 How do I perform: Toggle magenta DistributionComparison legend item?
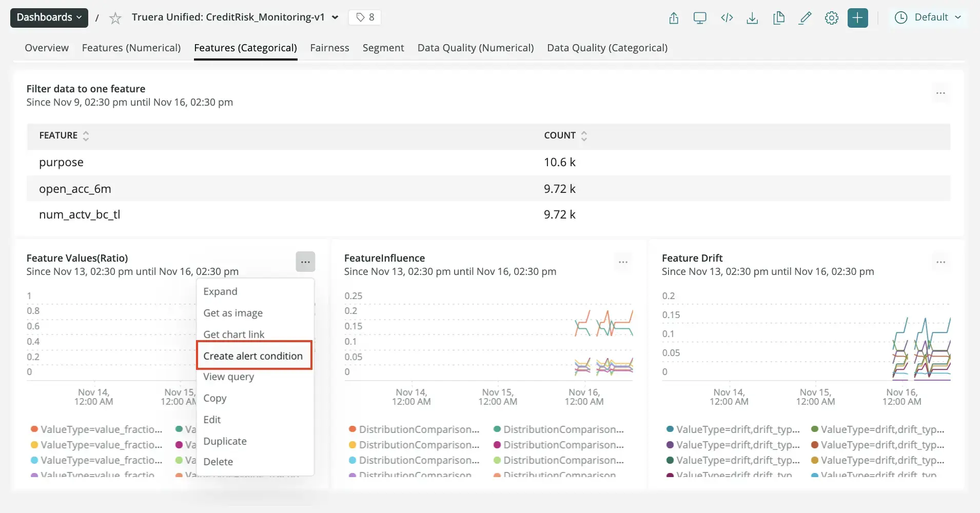(558, 445)
